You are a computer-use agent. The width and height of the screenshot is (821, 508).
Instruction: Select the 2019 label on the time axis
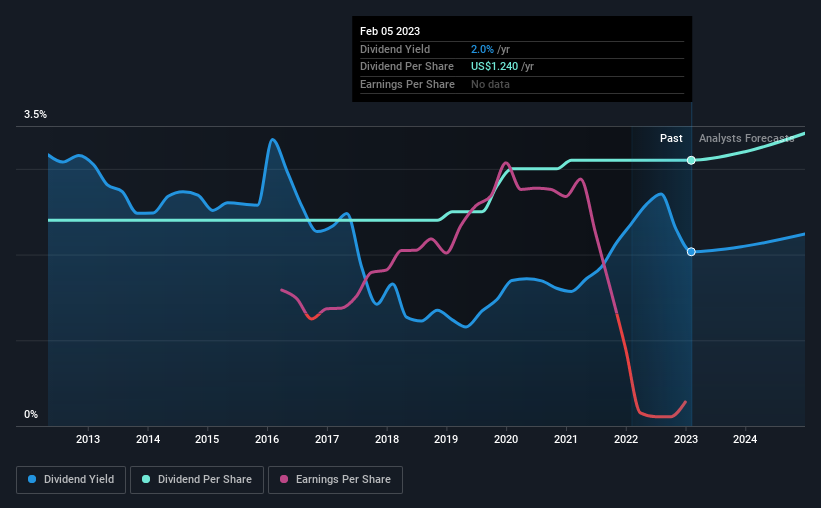tap(446, 439)
